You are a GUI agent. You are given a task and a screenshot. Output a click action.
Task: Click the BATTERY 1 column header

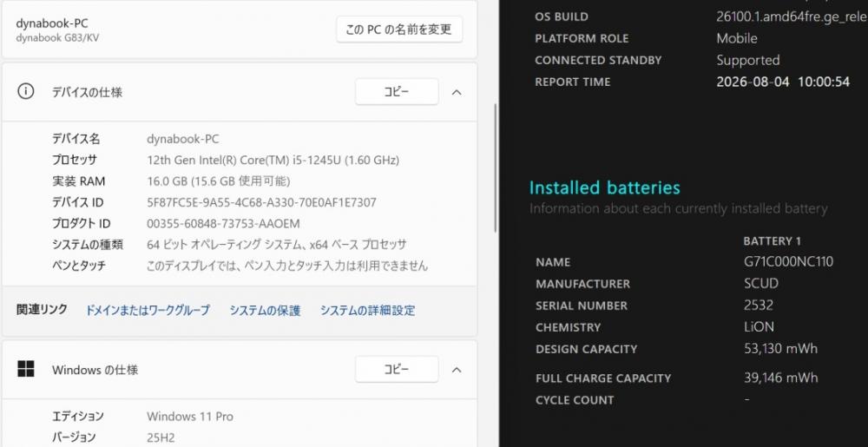[773, 241]
